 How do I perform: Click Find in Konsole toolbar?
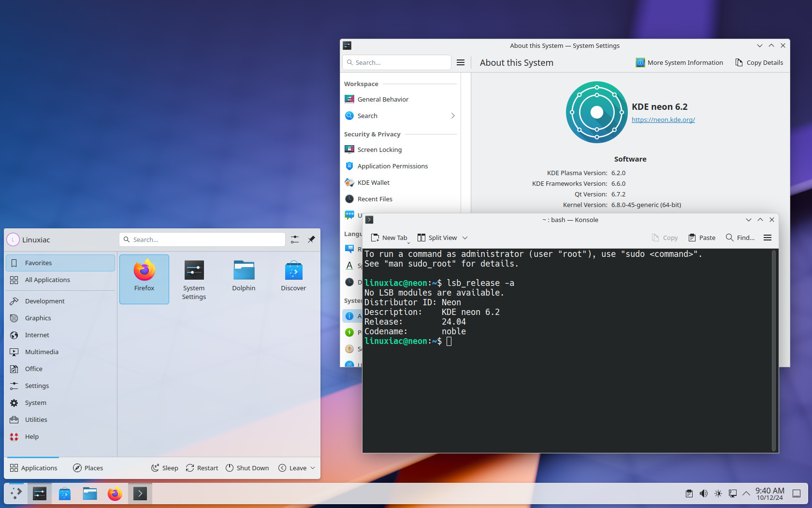[740, 238]
